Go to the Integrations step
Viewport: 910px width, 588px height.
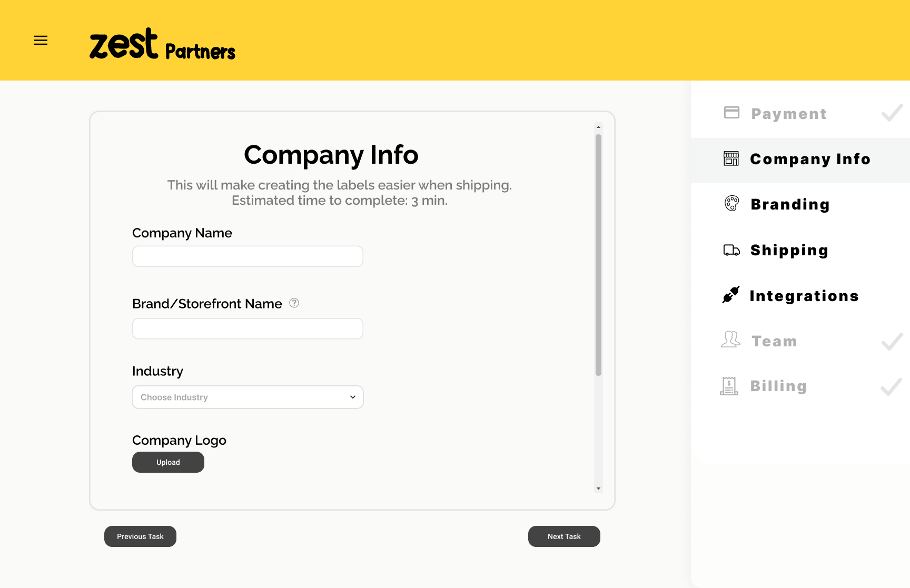[x=804, y=296]
